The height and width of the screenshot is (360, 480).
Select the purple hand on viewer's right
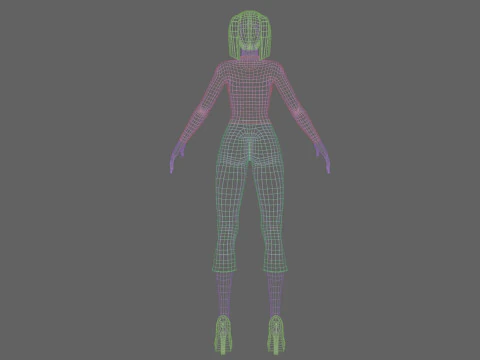coord(323,157)
